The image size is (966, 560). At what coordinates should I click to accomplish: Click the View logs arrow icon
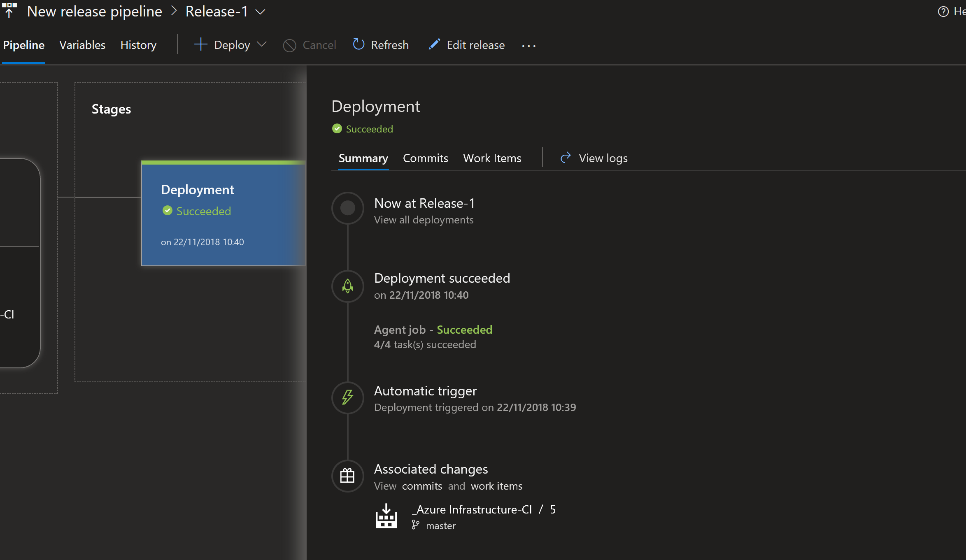coord(566,158)
